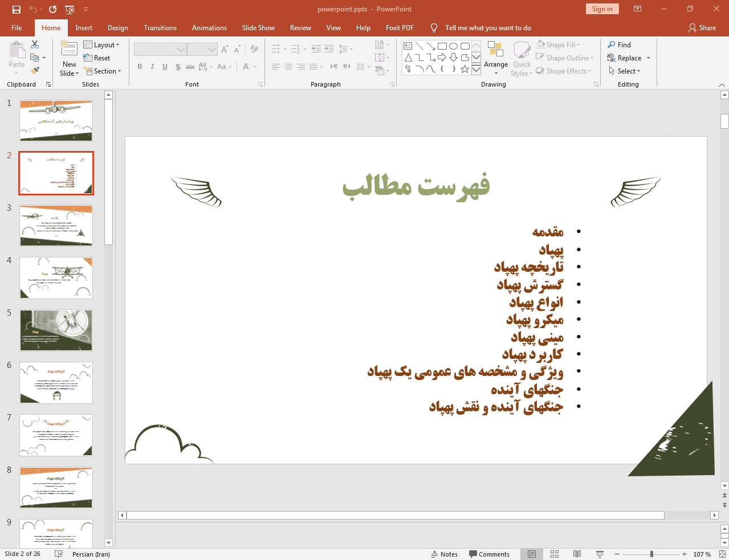Start slideshow from beginning via toolbar icon

tap(70, 9)
